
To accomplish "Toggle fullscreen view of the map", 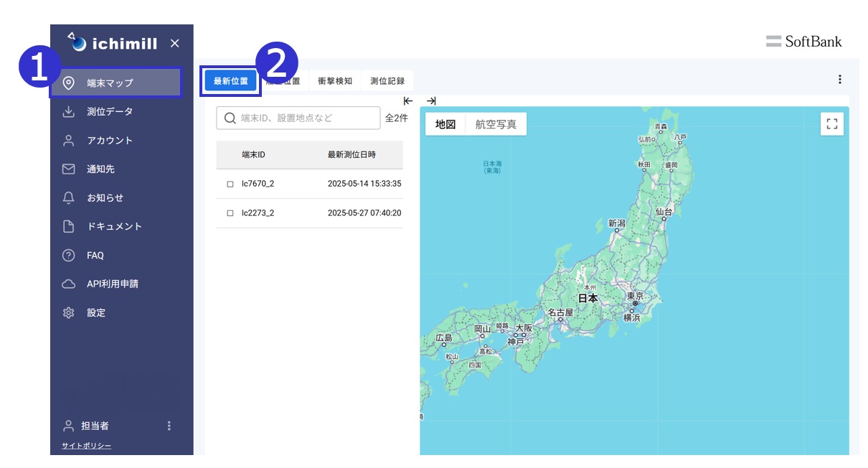I will click(832, 124).
